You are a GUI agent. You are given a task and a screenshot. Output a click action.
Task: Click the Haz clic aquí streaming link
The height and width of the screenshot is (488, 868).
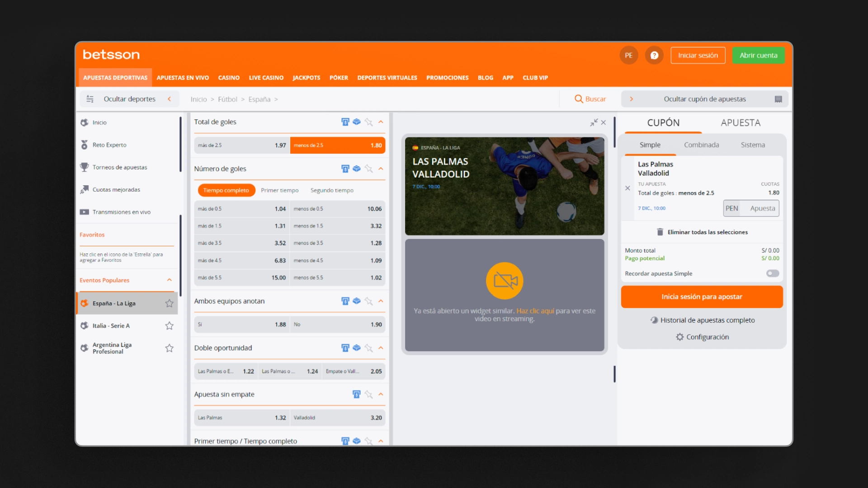click(x=535, y=311)
